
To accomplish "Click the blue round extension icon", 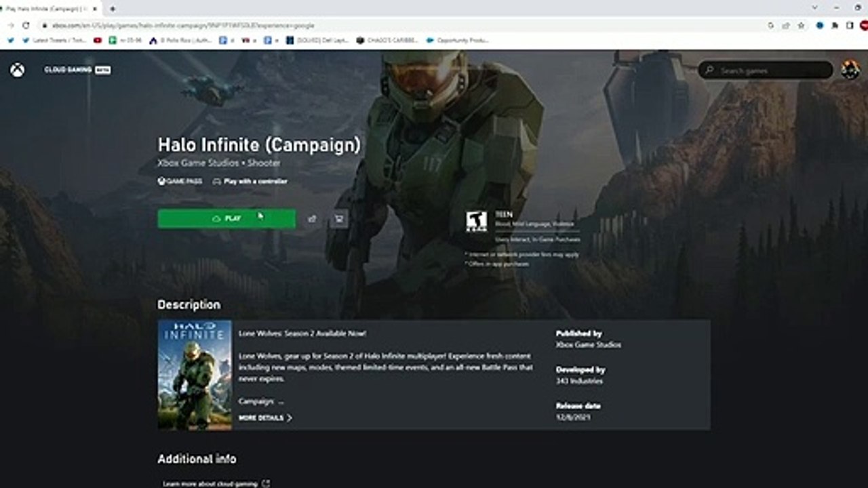I will click(x=820, y=25).
